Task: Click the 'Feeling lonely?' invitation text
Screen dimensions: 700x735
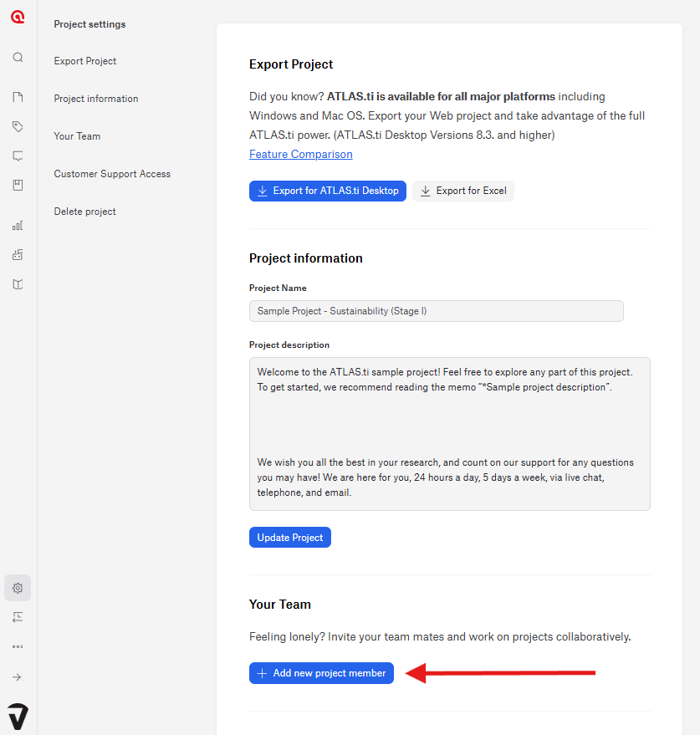Action: [x=440, y=636]
